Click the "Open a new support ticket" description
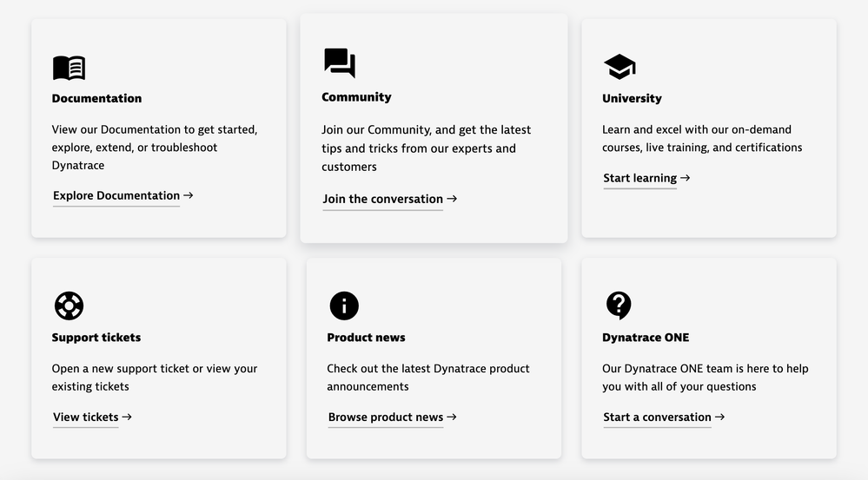 click(x=155, y=377)
